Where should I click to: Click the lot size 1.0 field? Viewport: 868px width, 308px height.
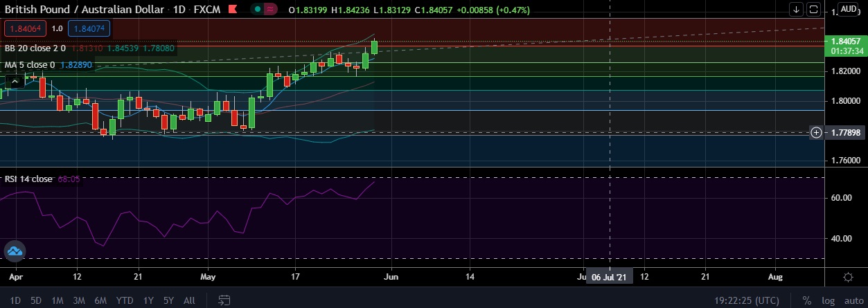57,28
